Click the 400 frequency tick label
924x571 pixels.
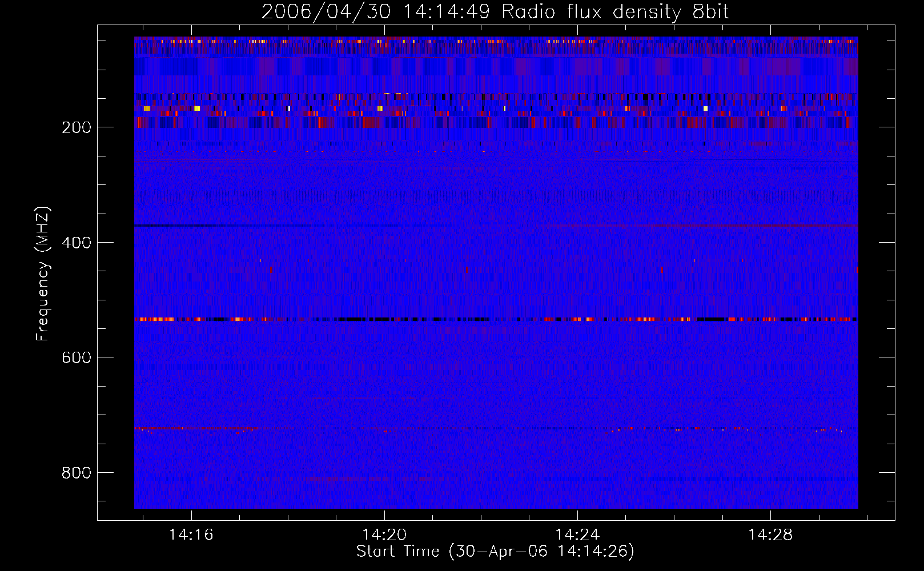coord(77,243)
